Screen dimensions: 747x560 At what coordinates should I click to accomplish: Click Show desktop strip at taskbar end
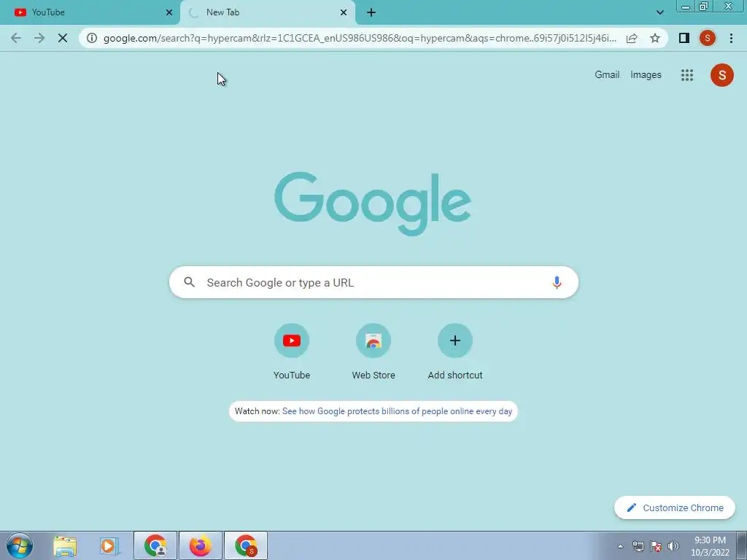click(x=742, y=545)
